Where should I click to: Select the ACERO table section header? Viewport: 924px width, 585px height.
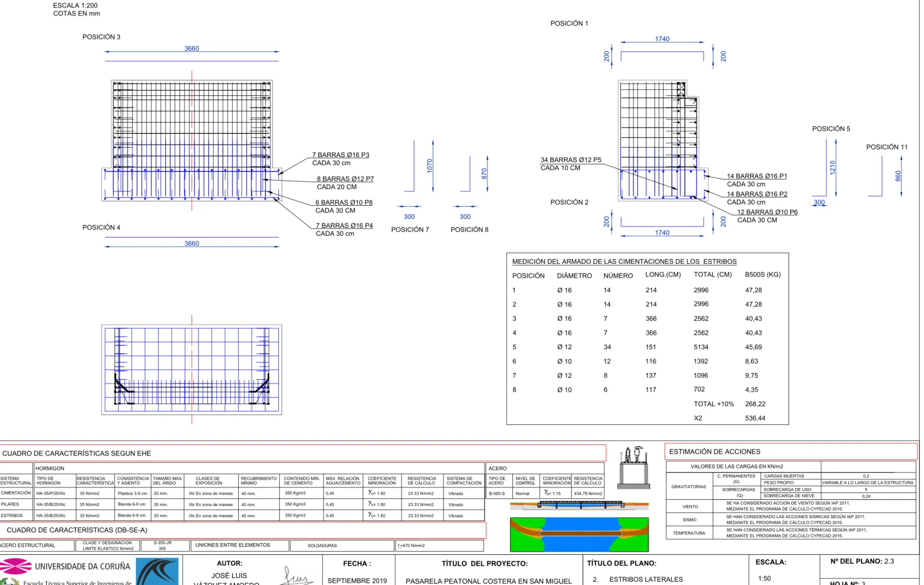497,468
